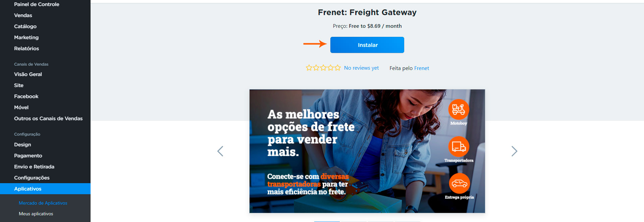This screenshot has height=222, width=644.
Task: Open Meus aplicativos submenu item
Action: tap(36, 214)
